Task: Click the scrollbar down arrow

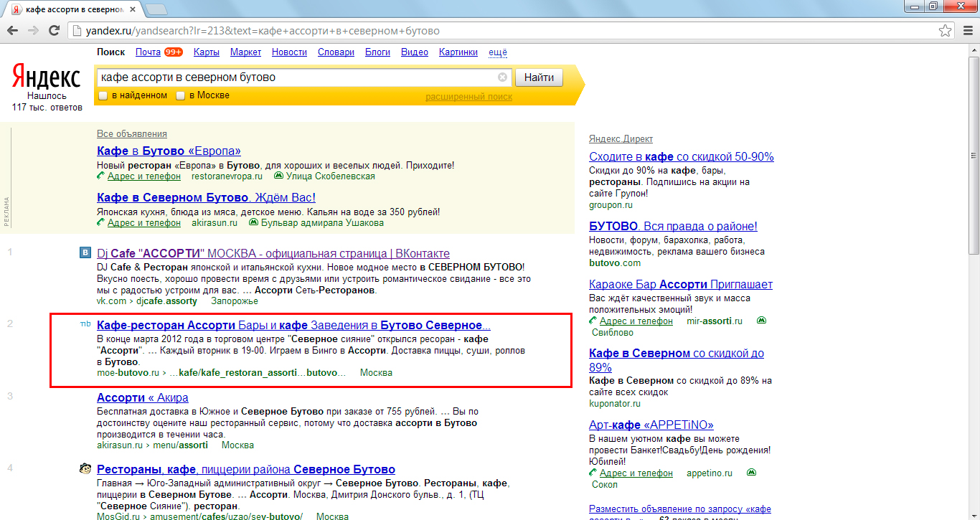Action: 974,515
